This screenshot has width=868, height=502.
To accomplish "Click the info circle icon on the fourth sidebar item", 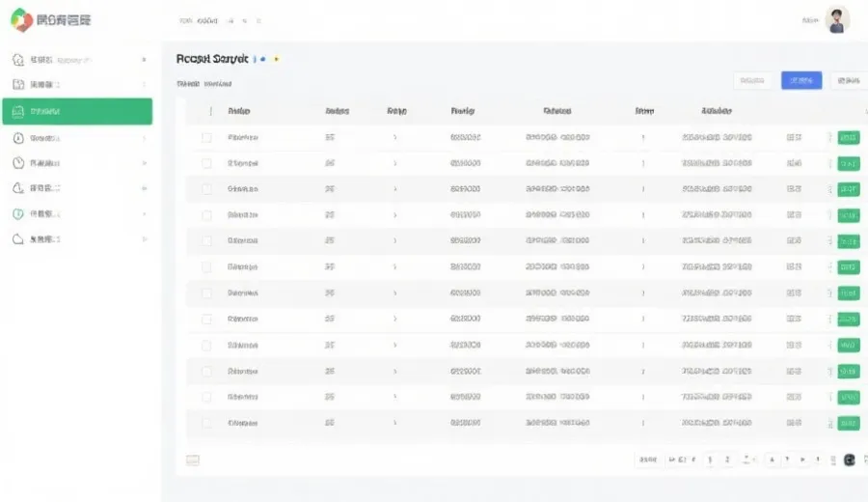I will (x=18, y=138).
